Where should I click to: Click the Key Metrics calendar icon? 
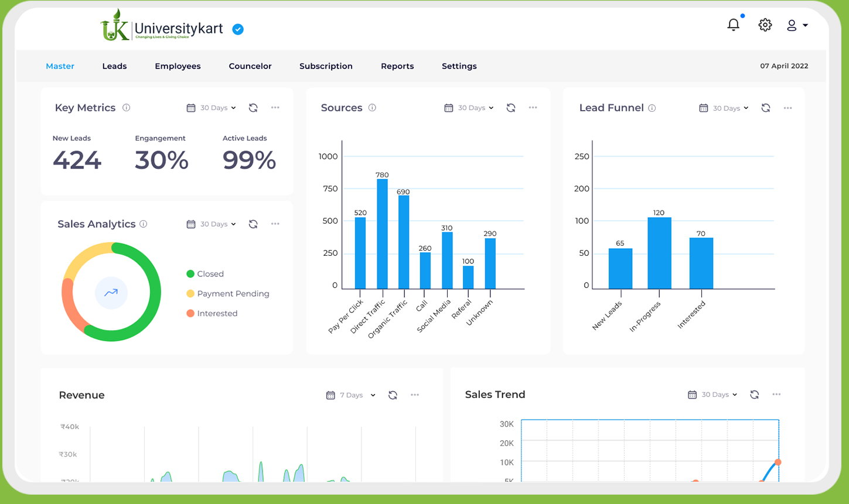pos(191,108)
